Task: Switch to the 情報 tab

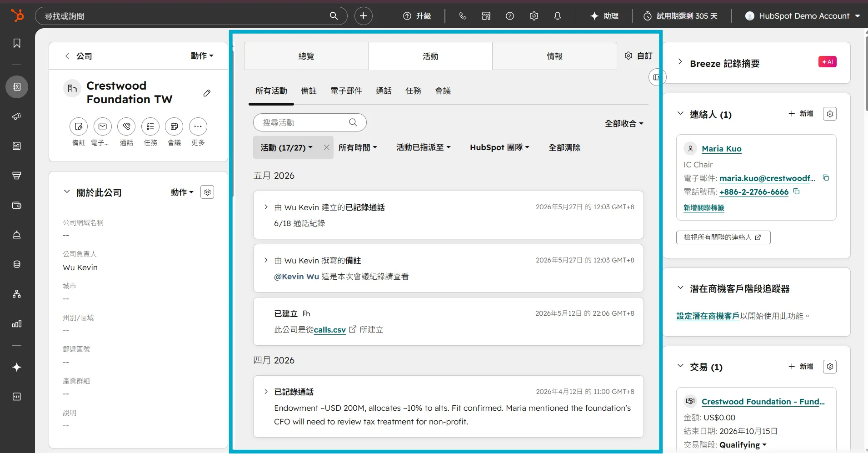Action: (x=554, y=56)
